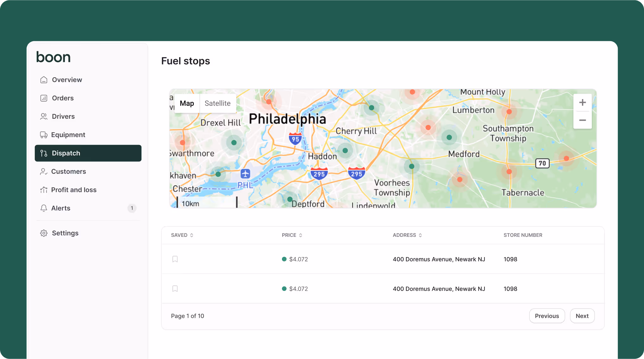
Task: Click the Profit and loss icon
Action: point(44,190)
